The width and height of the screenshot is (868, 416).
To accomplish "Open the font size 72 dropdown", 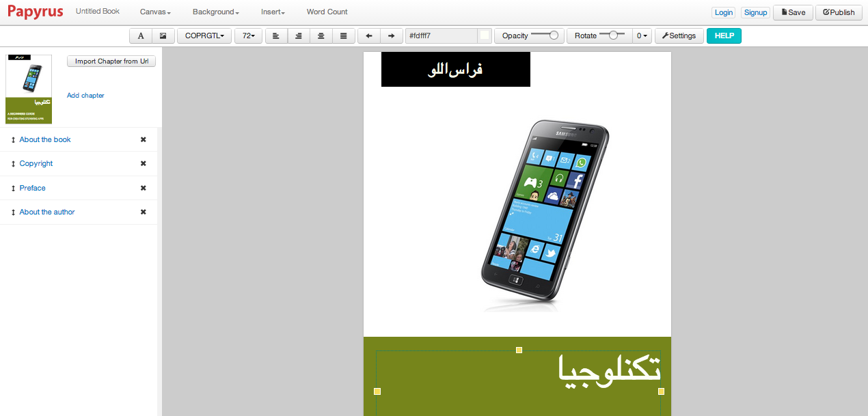I will 248,36.
